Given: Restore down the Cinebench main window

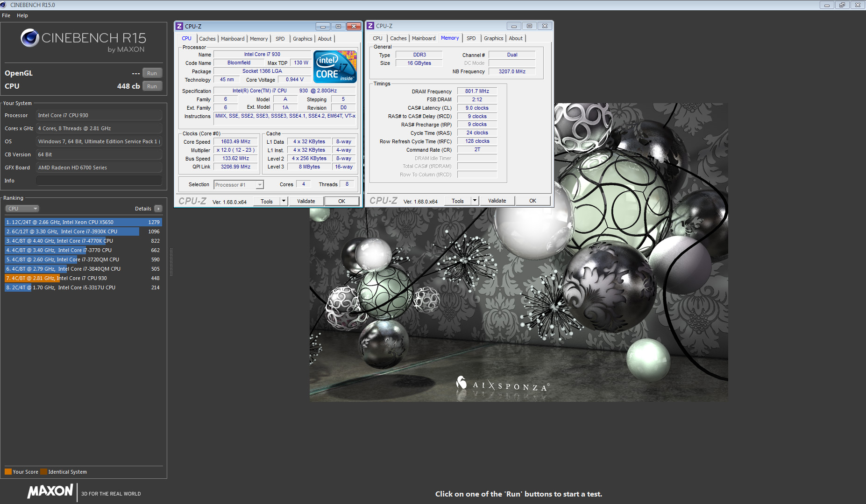Looking at the screenshot, I should [842, 5].
